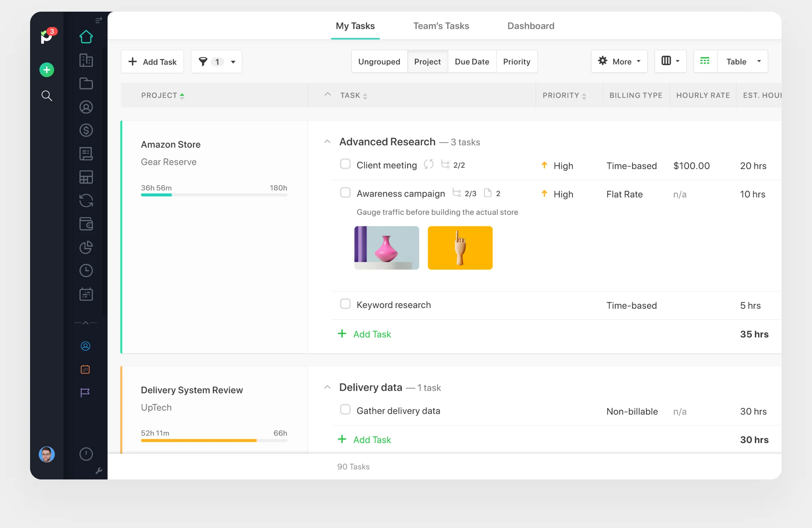812x528 pixels.
Task: Open the projects folder icon in sidebar
Action: click(x=86, y=83)
